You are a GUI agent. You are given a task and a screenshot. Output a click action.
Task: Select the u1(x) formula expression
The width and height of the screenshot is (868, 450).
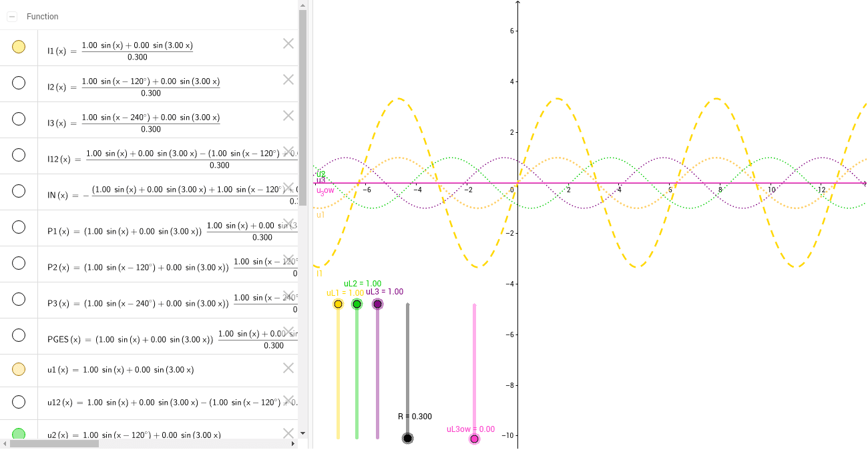(121, 370)
